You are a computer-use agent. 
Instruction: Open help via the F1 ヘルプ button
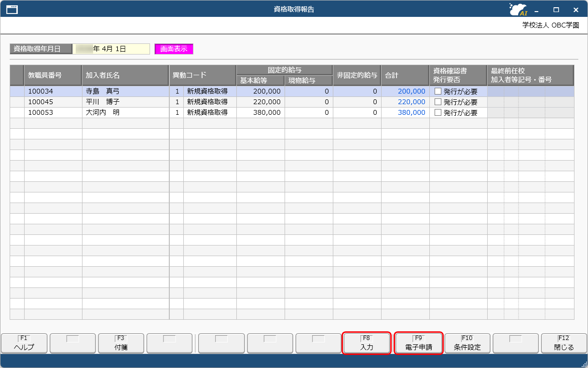[24, 343]
